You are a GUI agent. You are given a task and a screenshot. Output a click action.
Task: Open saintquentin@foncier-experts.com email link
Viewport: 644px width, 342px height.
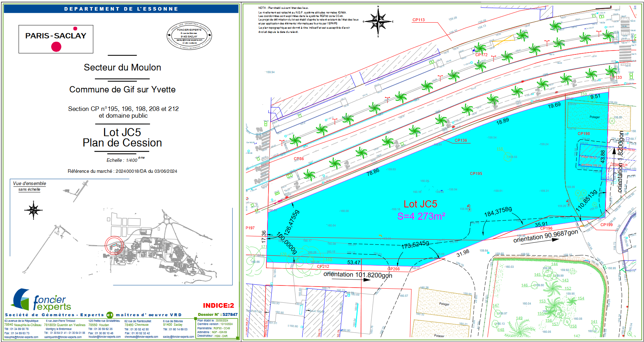(63, 337)
